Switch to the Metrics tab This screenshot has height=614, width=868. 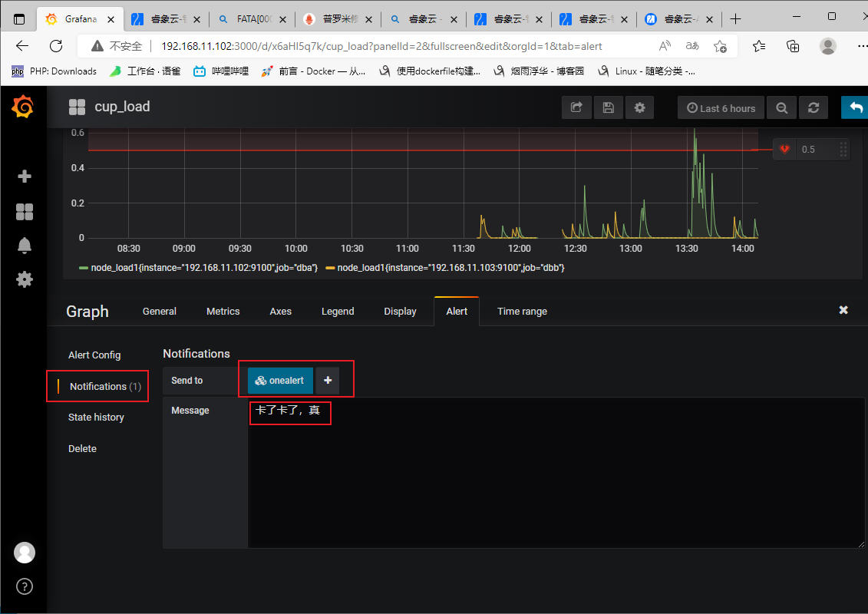(x=223, y=311)
